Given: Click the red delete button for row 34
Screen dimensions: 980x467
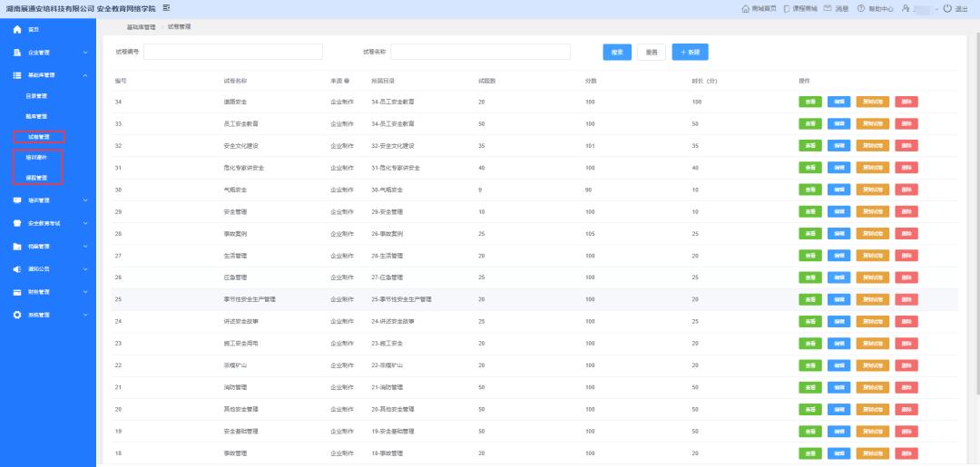Looking at the screenshot, I should coord(906,102).
